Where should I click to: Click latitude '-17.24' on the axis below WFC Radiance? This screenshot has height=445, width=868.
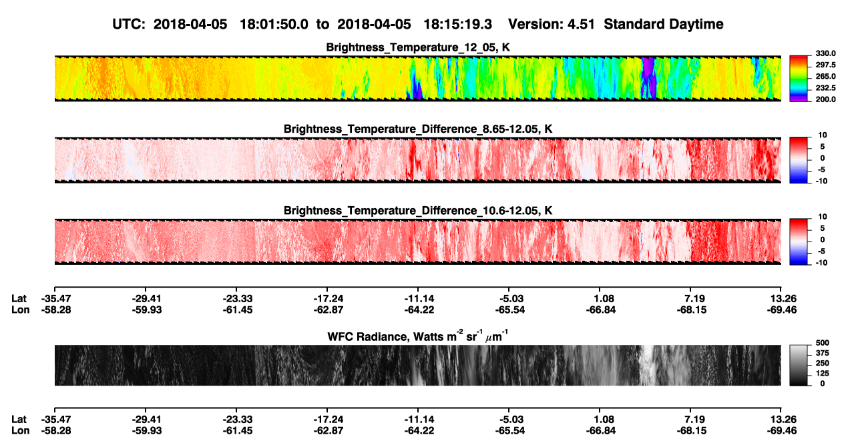point(327,419)
